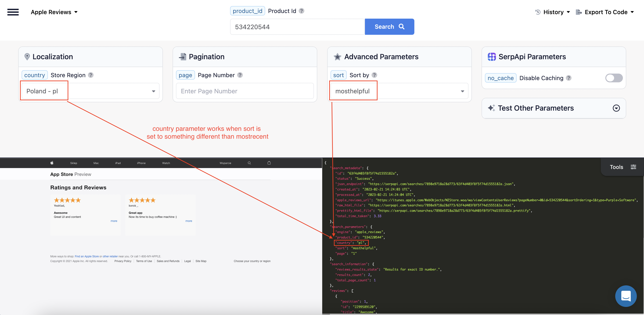
Task: Click the raw_html_file URL in JSON
Action: pyautogui.click(x=440, y=205)
